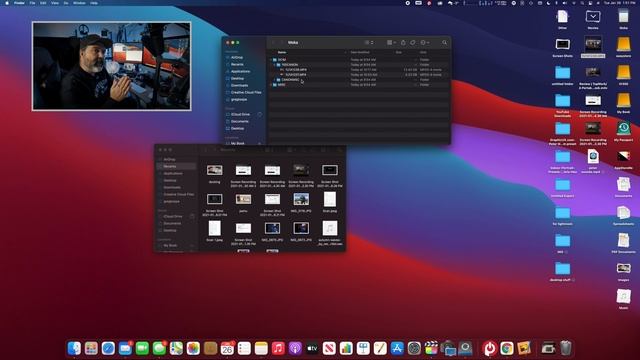Open Launchpad in the Dock

coord(91,348)
